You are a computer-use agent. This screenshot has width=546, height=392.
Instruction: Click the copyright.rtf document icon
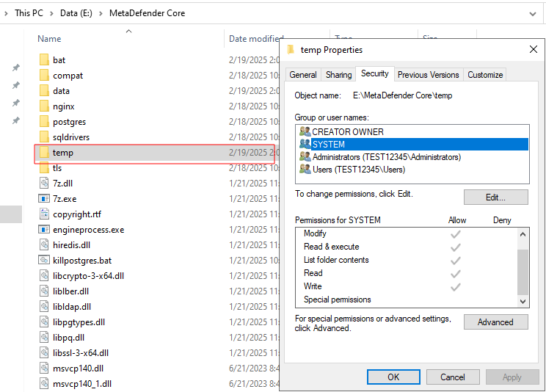[44, 214]
